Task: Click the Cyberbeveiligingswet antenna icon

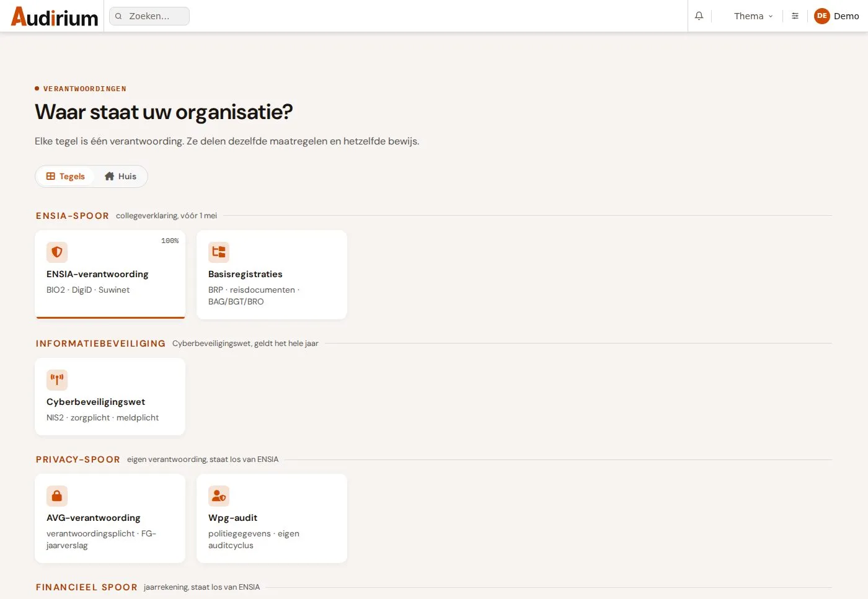Action: 57,380
